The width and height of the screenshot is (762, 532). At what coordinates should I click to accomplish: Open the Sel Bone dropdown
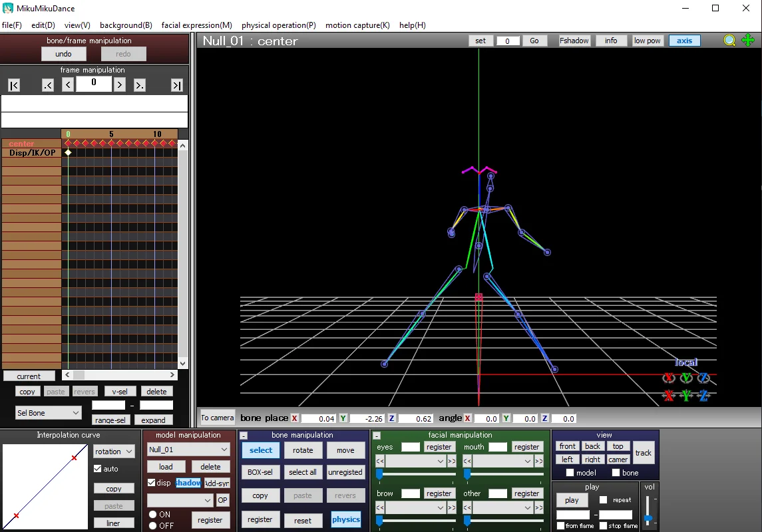pos(48,412)
